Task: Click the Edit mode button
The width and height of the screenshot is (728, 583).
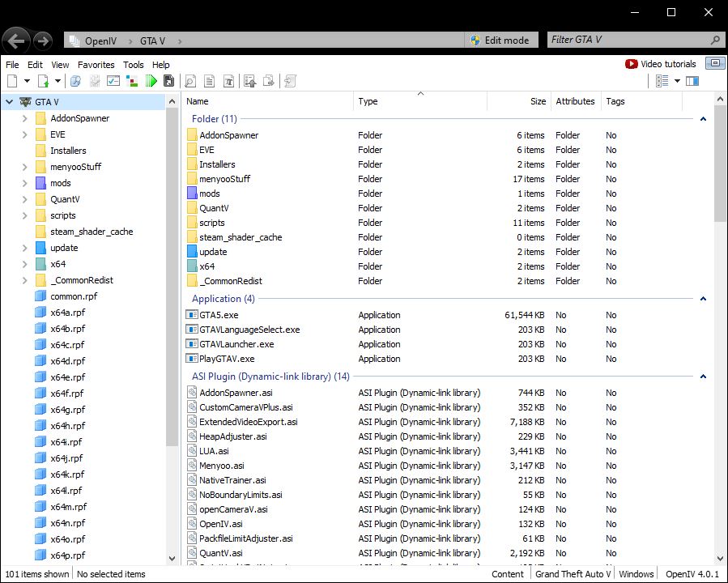Action: click(500, 40)
